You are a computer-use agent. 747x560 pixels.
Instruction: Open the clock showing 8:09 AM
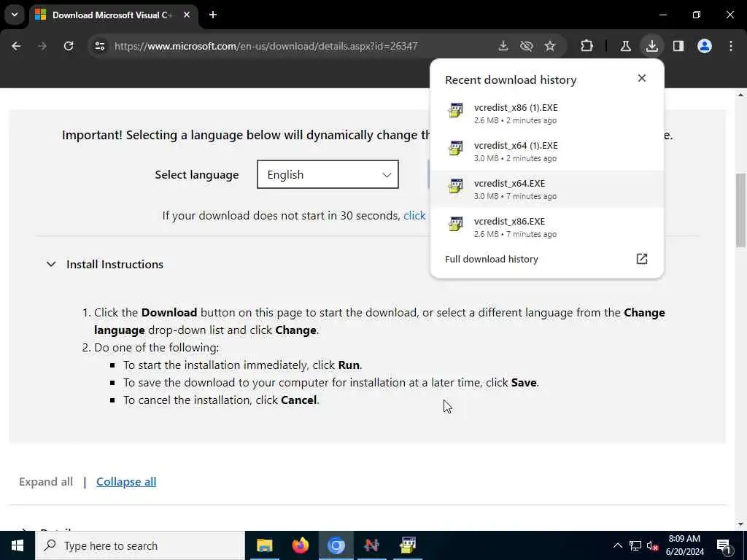coord(684,545)
